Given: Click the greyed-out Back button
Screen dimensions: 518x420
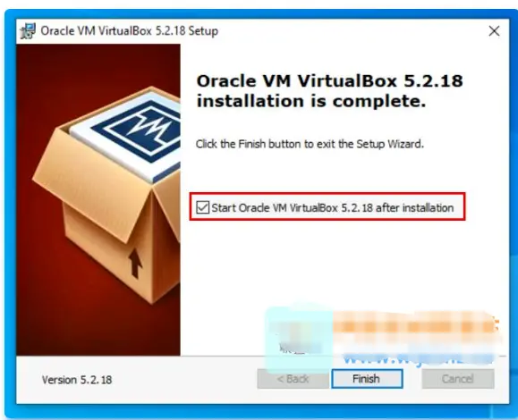Looking at the screenshot, I should (293, 379).
